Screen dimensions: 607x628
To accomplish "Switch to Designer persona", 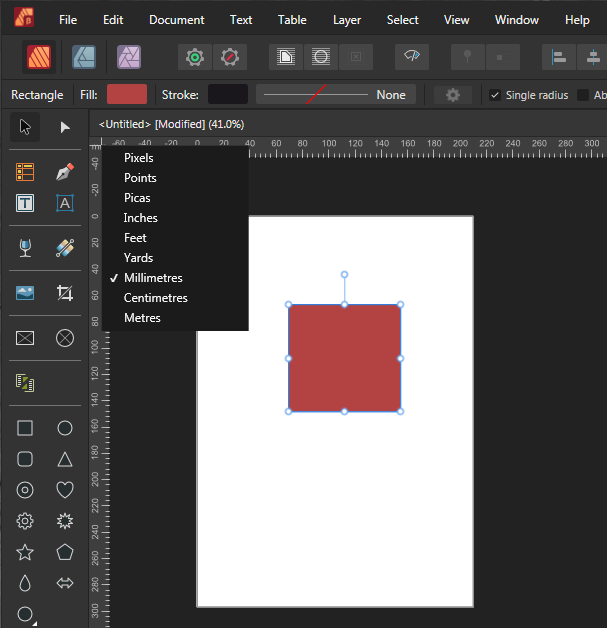I will coord(84,57).
